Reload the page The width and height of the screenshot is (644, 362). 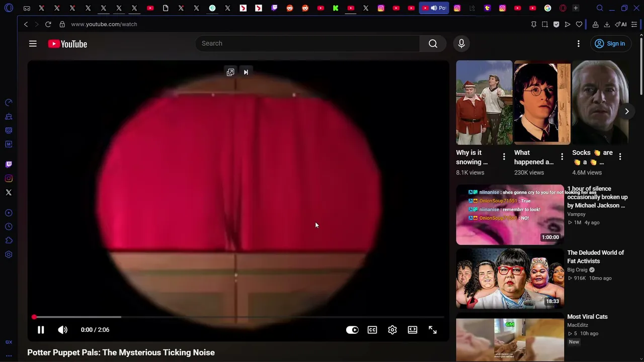(x=48, y=24)
